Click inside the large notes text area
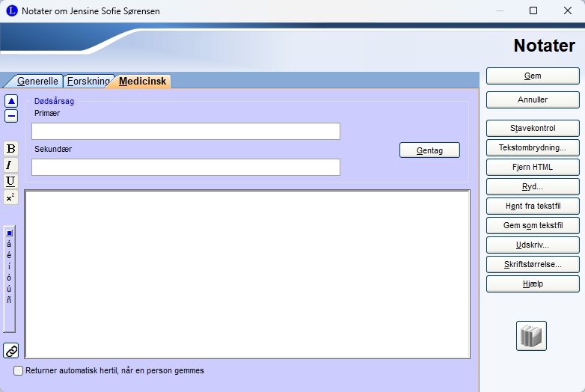Viewport: 585px width, 392px height. pos(247,274)
